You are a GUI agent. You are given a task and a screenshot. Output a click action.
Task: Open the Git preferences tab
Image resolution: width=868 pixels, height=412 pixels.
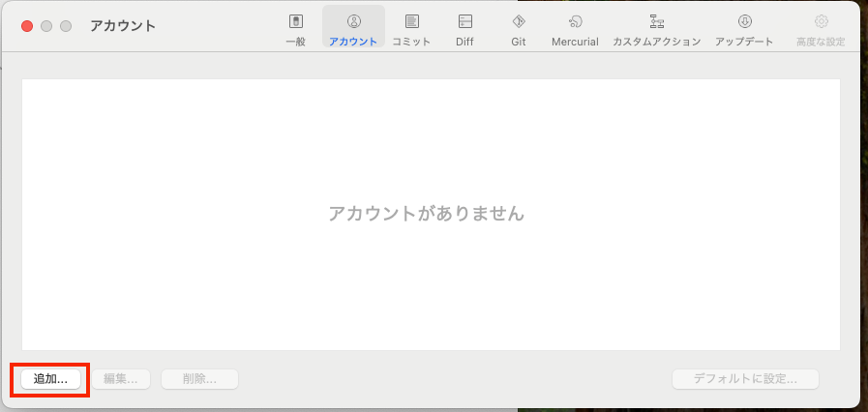[519, 29]
